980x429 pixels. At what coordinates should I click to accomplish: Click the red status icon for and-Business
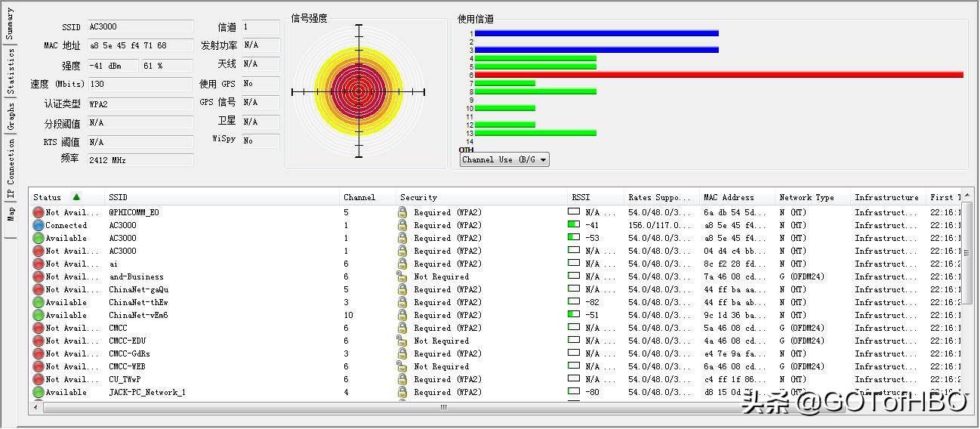pyautogui.click(x=39, y=276)
